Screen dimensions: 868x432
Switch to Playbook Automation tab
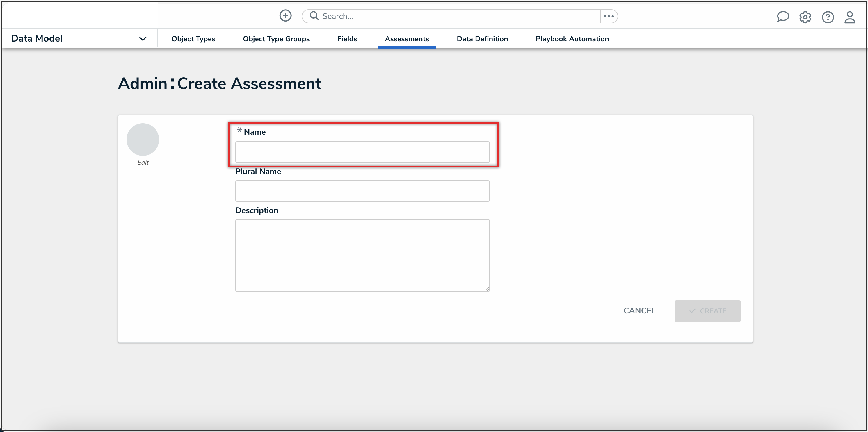(572, 39)
